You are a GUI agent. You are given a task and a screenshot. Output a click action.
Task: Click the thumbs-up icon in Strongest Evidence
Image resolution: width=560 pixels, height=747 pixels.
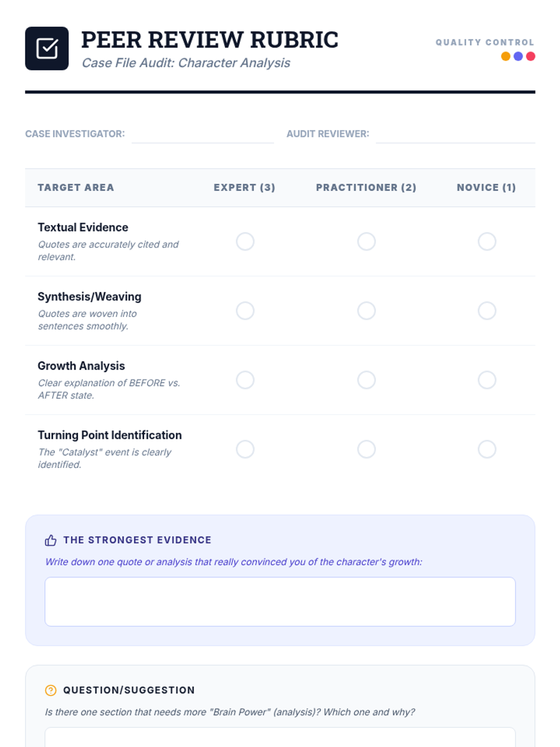pyautogui.click(x=50, y=540)
